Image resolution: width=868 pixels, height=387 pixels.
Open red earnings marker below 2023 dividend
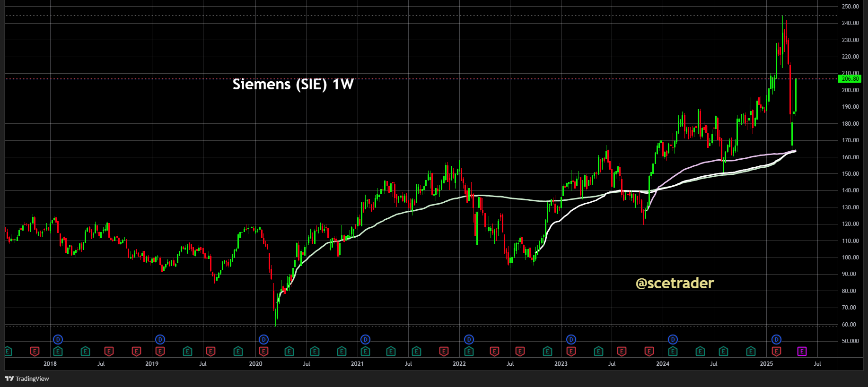click(x=571, y=351)
